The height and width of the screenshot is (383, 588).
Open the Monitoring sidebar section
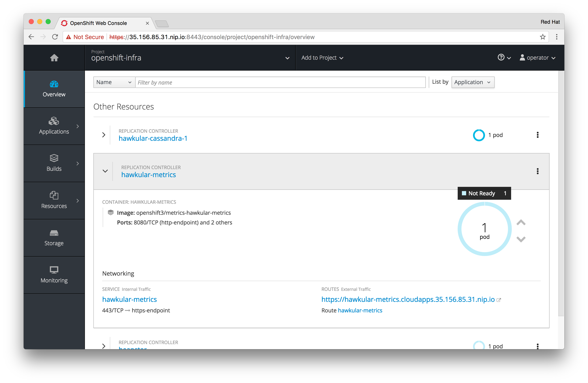coord(54,275)
